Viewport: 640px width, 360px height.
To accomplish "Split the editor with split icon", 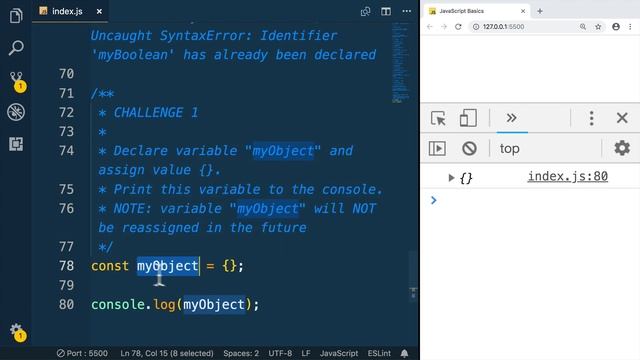I will pyautogui.click(x=386, y=11).
